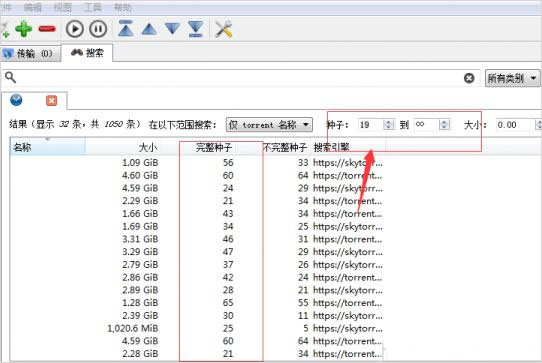Move torrent to top of queue
542x363 pixels.
(126, 28)
